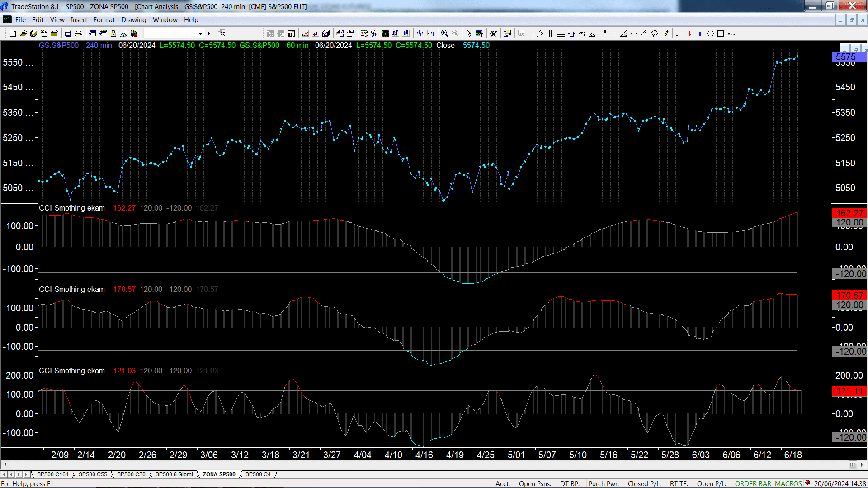Switch to the SP500 C55 tab

point(93,474)
